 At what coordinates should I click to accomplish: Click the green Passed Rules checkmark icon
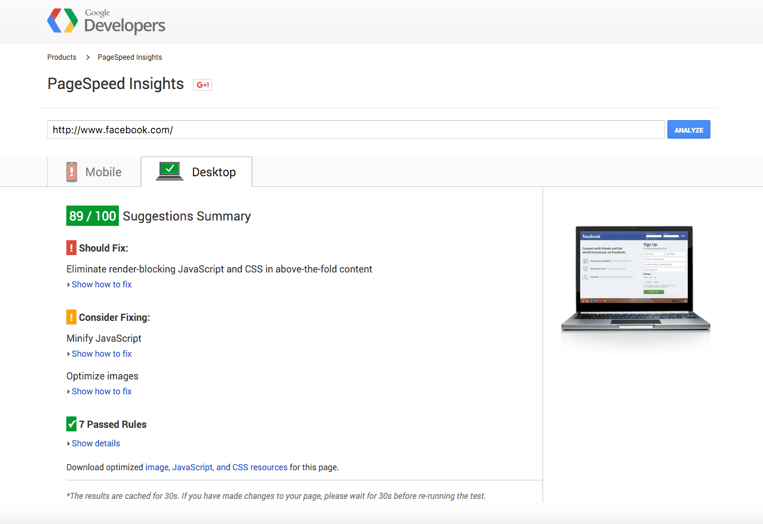[71, 424]
